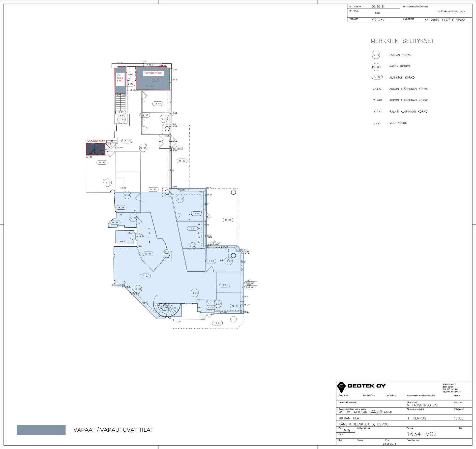The height and width of the screenshot is (449, 476).
Task: Click the Geotek Oy logo emblem
Action: 341,387
